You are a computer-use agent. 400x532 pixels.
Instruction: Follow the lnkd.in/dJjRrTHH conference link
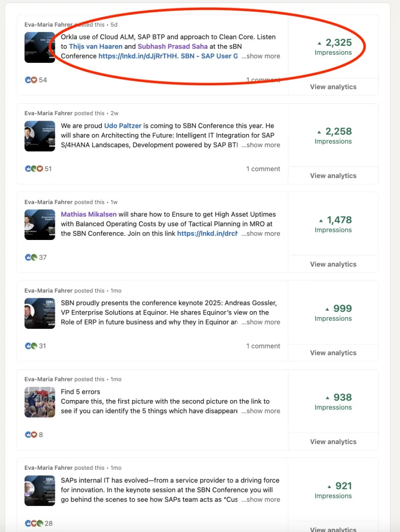coord(137,56)
